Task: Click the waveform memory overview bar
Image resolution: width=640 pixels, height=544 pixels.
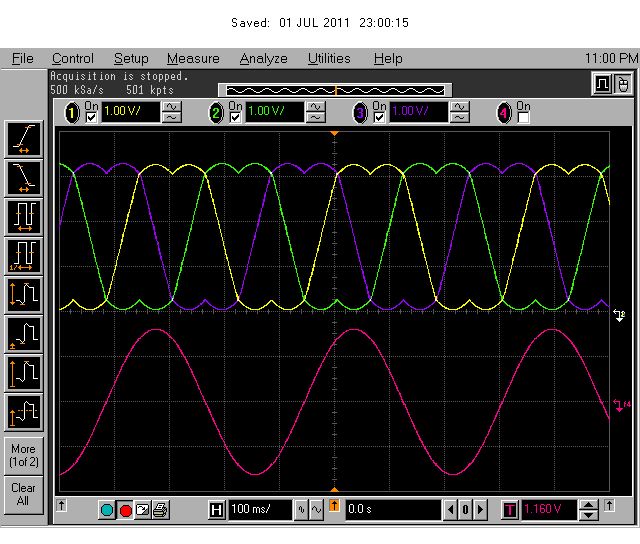Action: [333, 90]
